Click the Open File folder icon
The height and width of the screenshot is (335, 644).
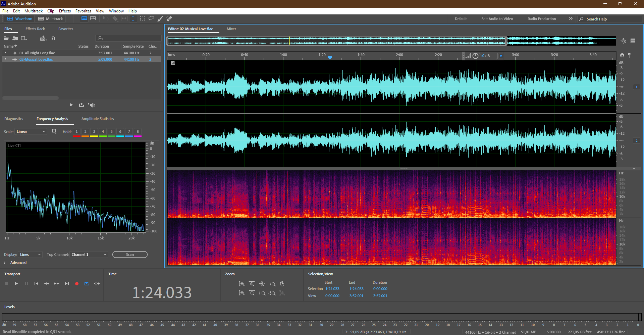(6, 38)
